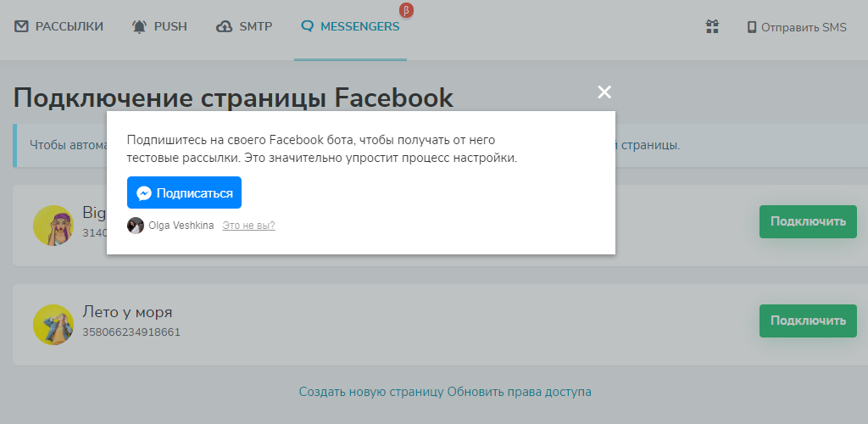Click the red beta badge
The width and height of the screenshot is (868, 424).
coord(406,10)
